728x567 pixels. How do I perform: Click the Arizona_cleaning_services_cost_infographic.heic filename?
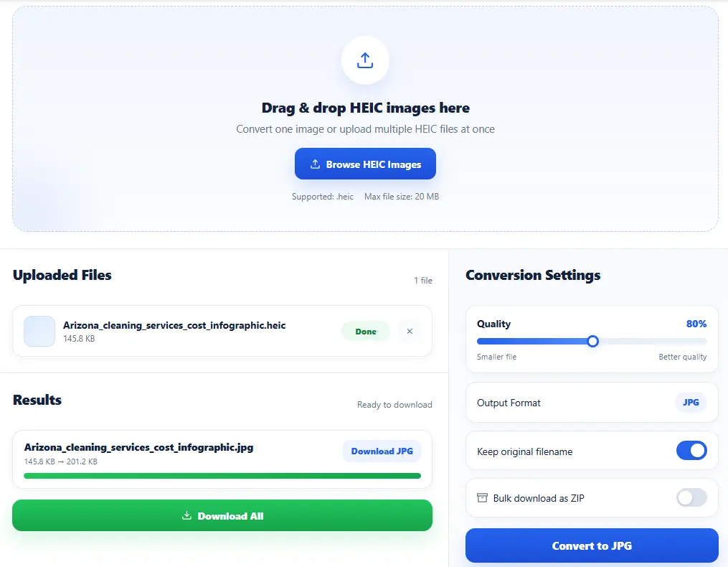[x=174, y=325]
